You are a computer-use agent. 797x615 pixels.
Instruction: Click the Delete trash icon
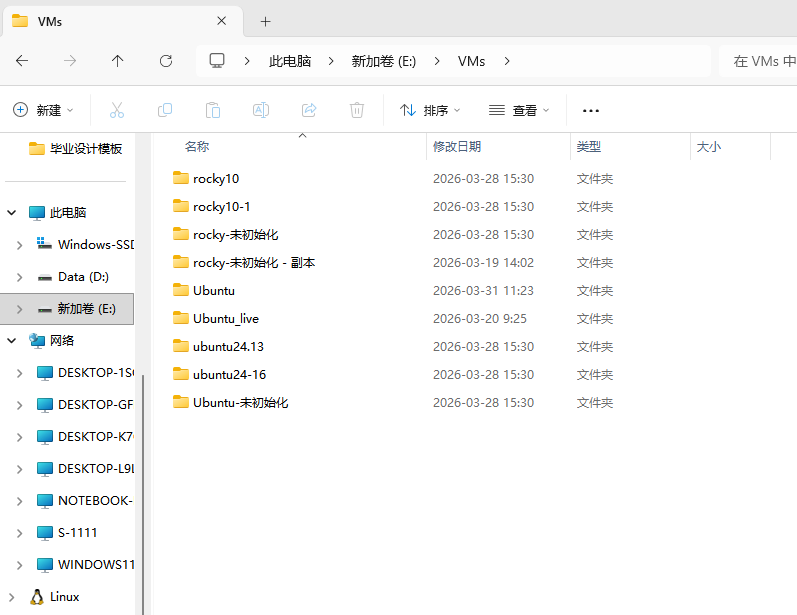point(357,110)
